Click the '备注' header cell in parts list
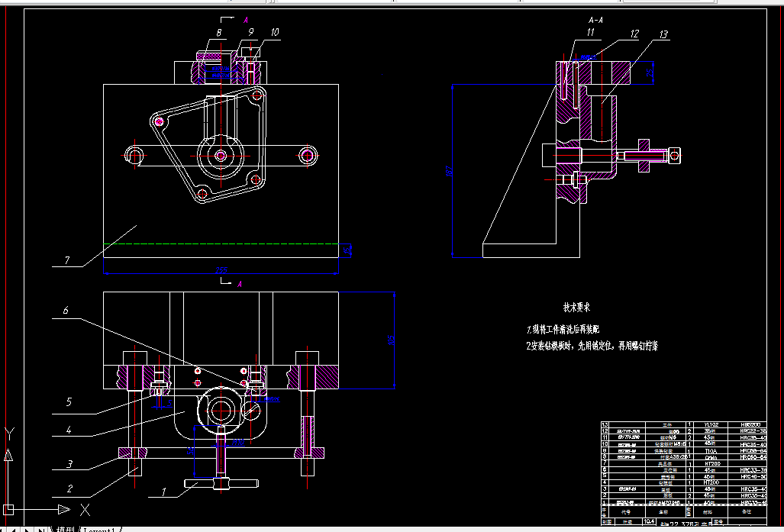Image resolution: width=784 pixels, height=532 pixels. click(747, 512)
